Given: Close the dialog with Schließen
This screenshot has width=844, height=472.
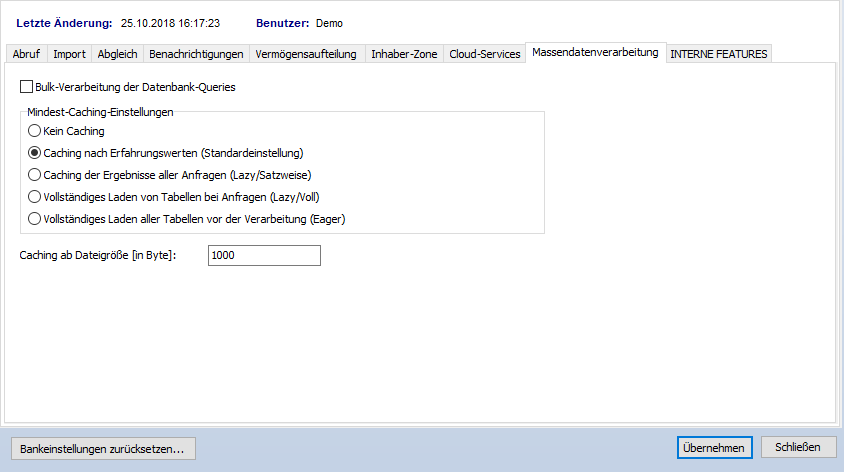Looking at the screenshot, I should pos(798,447).
